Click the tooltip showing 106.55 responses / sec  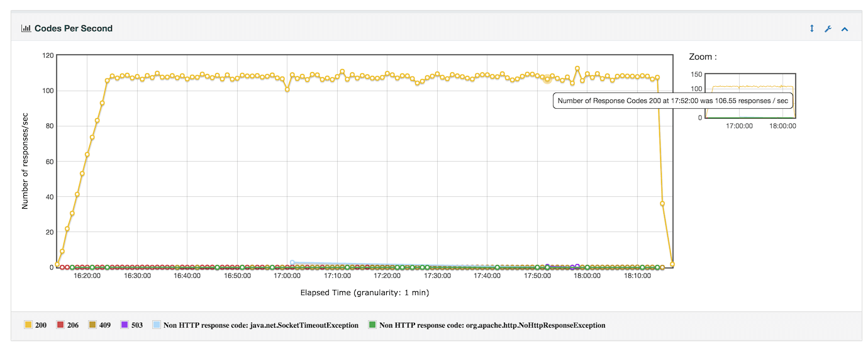[x=672, y=101]
